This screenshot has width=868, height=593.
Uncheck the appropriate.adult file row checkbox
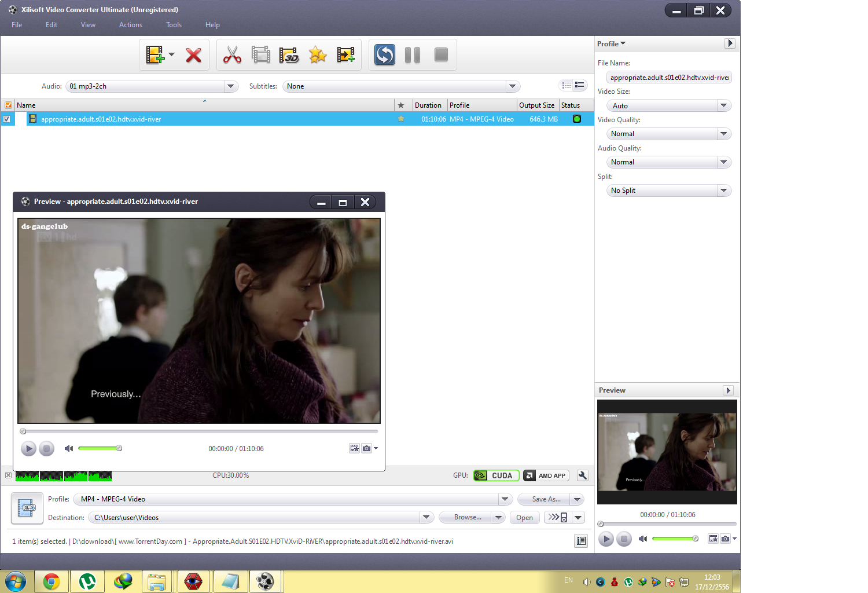7,119
